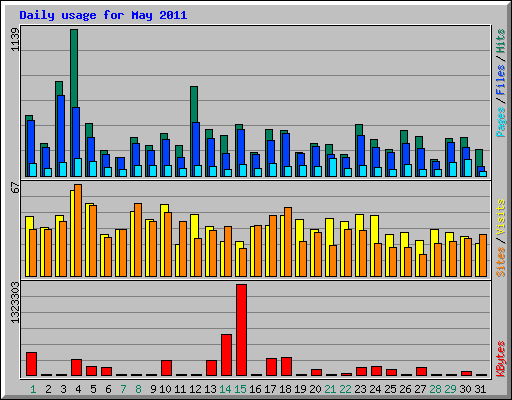Click day label 19 on the x-axis

(300, 389)
